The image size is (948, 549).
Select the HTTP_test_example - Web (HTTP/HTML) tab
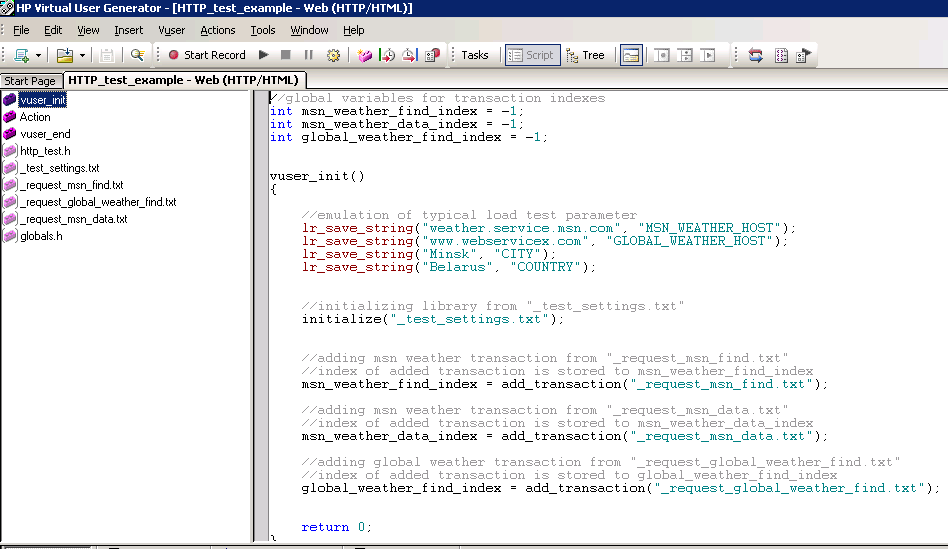point(184,80)
